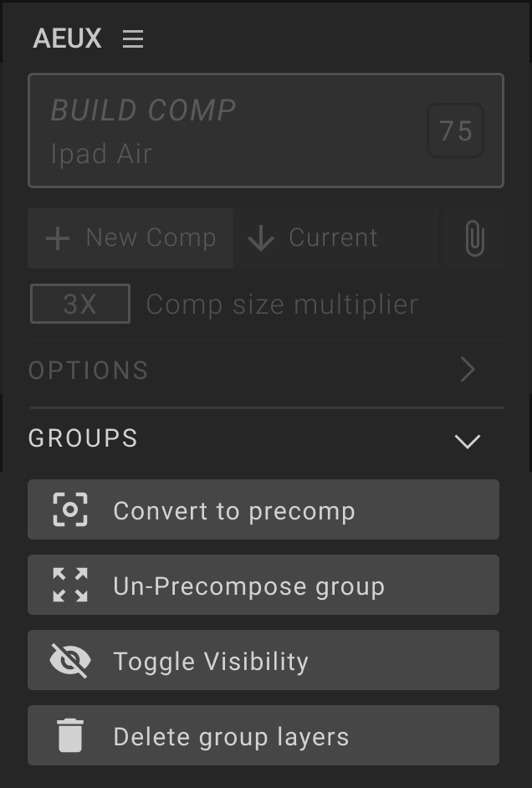Click the BUILD COMP Ipad Air button
Viewport: 532px width, 788px height.
(x=266, y=130)
